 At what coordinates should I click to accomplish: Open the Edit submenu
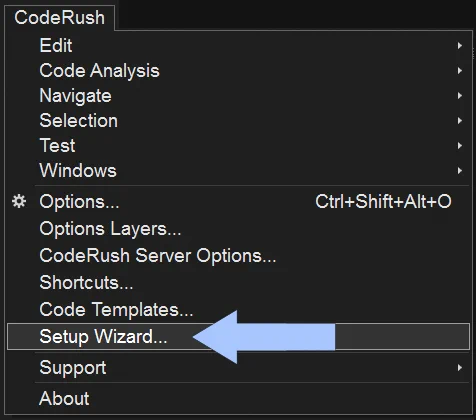pos(238,45)
